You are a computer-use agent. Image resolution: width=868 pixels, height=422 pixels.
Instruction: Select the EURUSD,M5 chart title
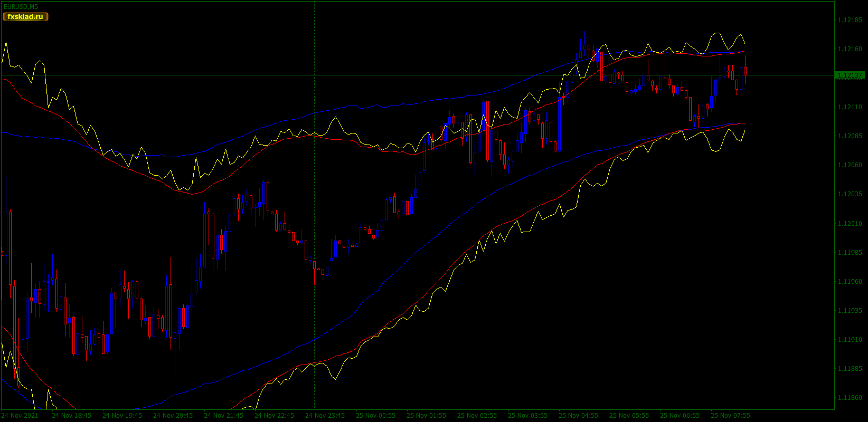(x=21, y=6)
